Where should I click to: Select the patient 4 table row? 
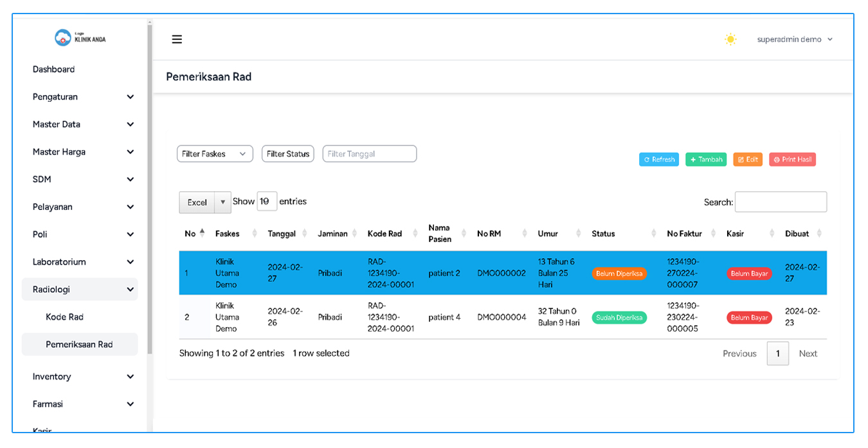tap(444, 317)
